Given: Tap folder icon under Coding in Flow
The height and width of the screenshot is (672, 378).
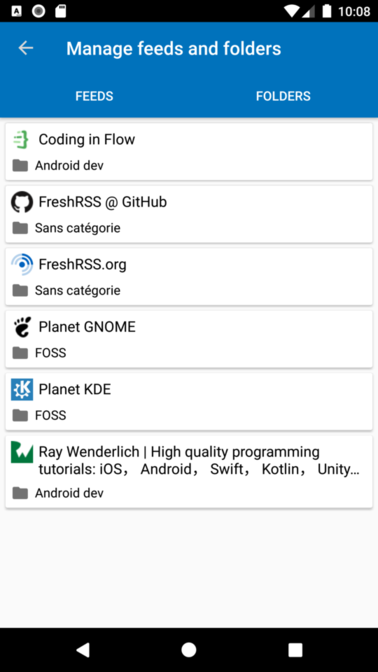Looking at the screenshot, I should 20,165.
